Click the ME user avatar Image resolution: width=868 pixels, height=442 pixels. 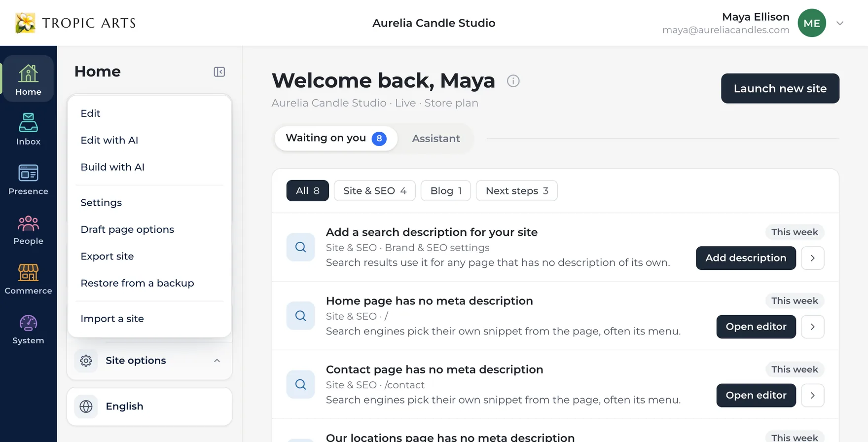pyautogui.click(x=812, y=23)
